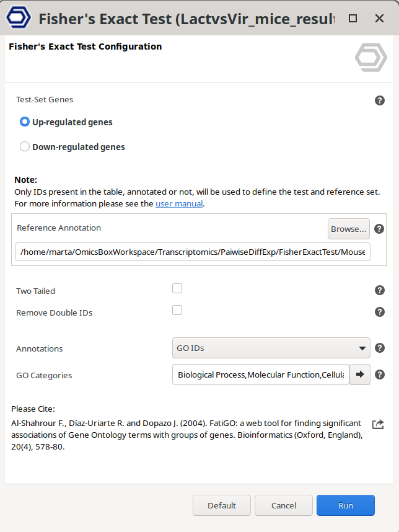Reset settings with the Default button
The width and height of the screenshot is (399, 532).
point(222,505)
